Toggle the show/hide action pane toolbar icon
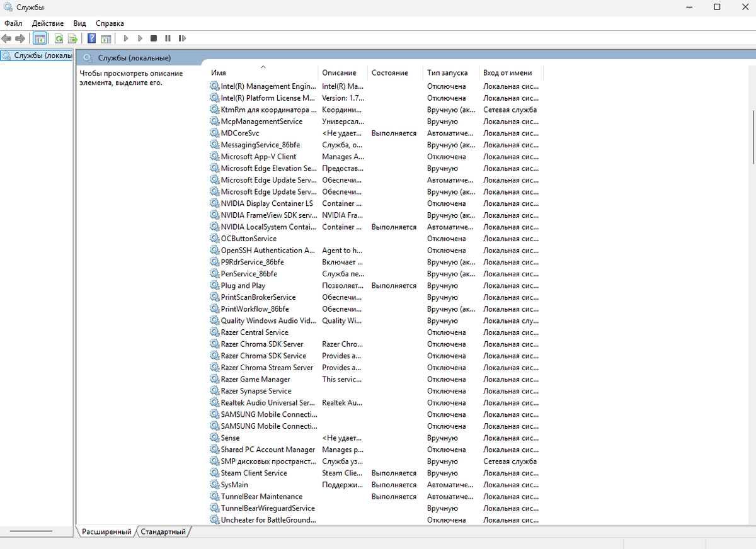 (x=106, y=38)
